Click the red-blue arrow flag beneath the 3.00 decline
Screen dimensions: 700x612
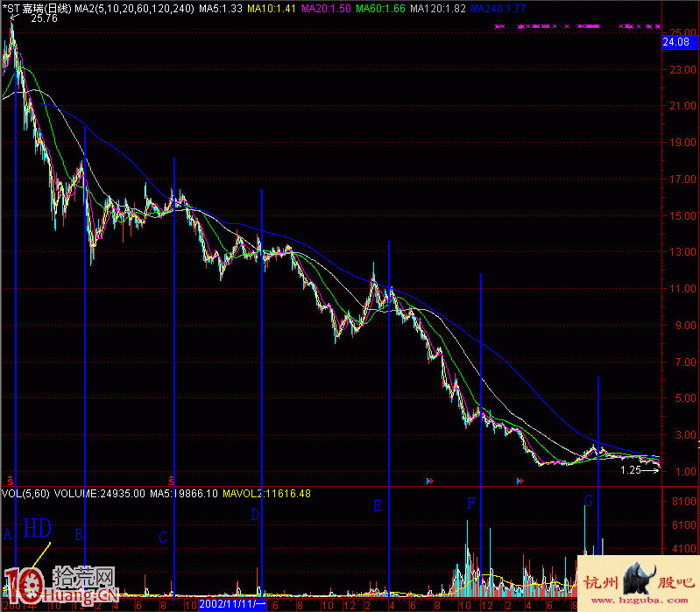point(520,481)
